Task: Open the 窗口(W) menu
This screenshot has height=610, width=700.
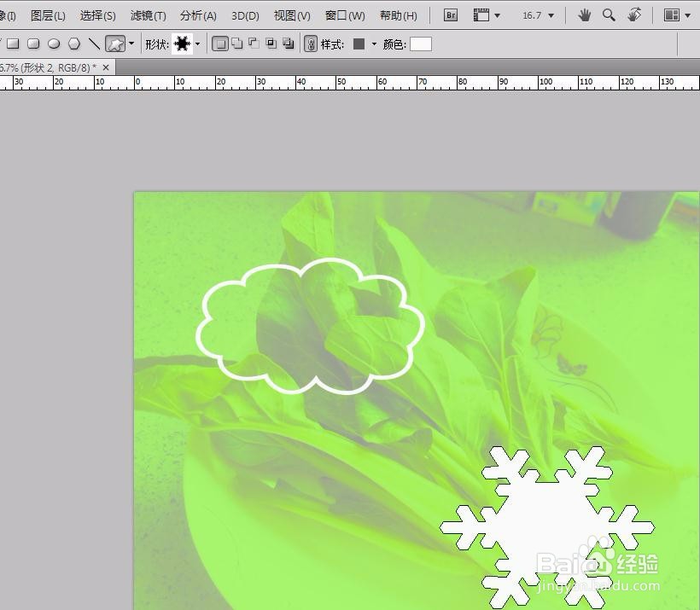Action: 345,16
